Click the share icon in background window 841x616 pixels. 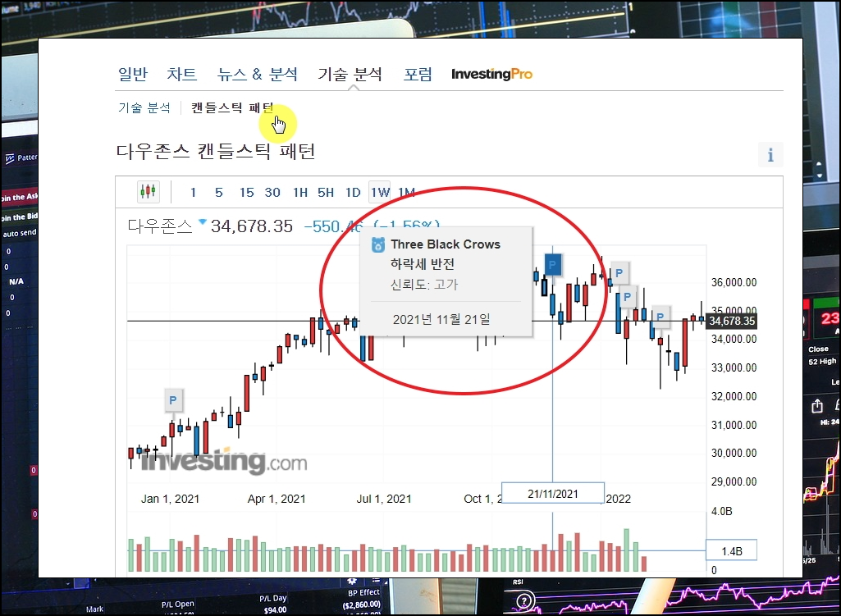click(x=817, y=406)
